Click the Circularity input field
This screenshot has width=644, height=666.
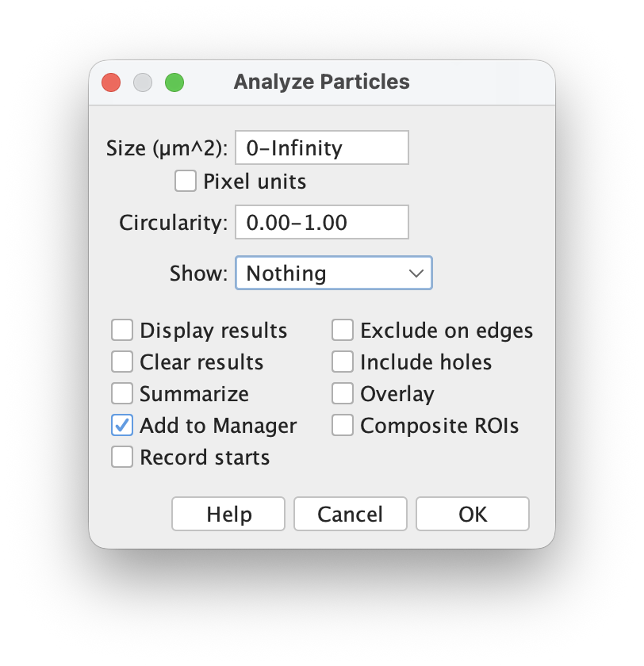[322, 222]
